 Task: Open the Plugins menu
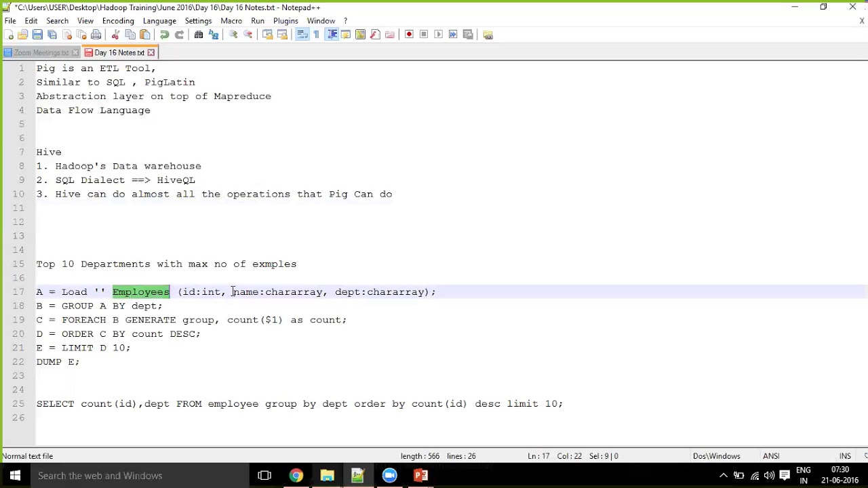(285, 21)
